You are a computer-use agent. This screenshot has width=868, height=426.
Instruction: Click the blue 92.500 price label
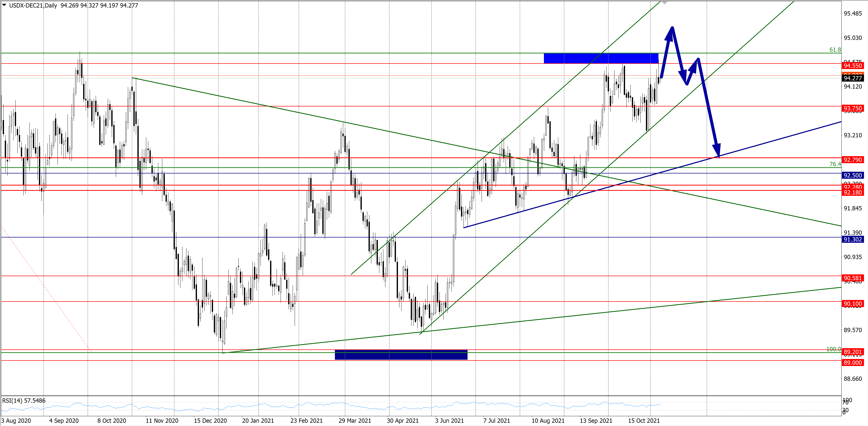pos(852,175)
